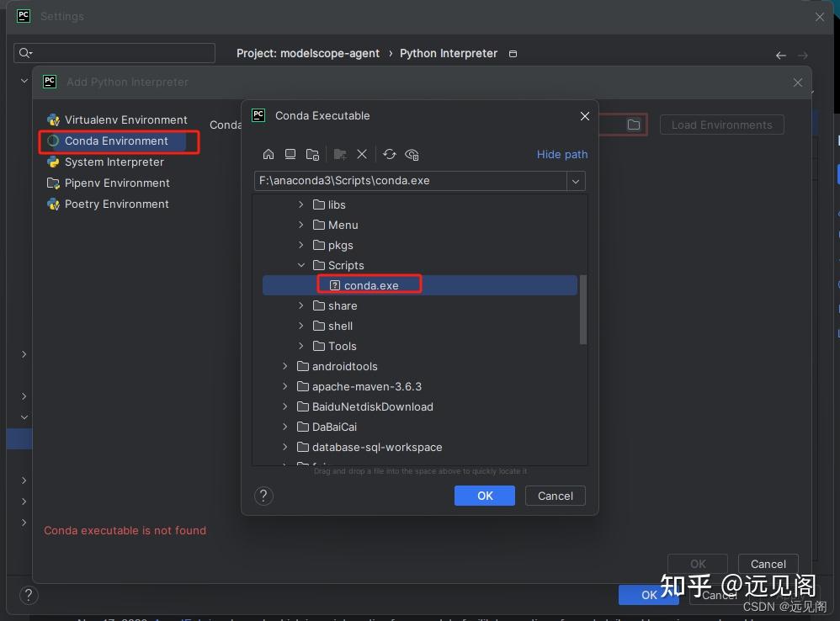Confirm conda.exe selection with OK
The width and height of the screenshot is (840, 621).
tap(484, 496)
